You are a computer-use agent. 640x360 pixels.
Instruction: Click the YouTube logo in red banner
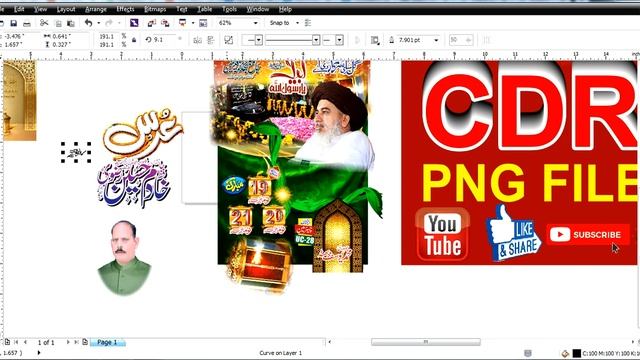coord(443,235)
